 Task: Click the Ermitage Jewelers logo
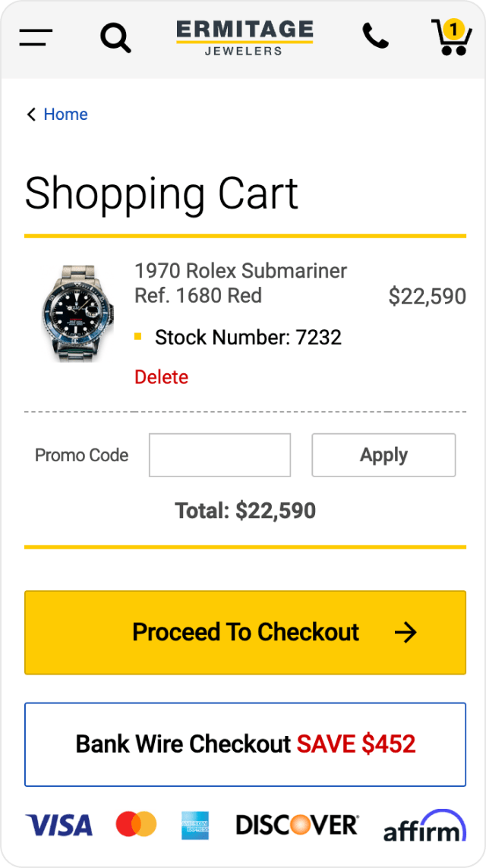click(x=245, y=37)
